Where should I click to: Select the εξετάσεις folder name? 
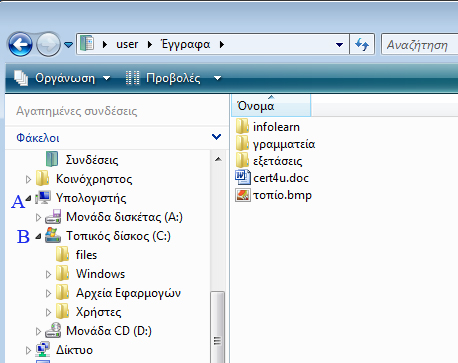click(278, 162)
